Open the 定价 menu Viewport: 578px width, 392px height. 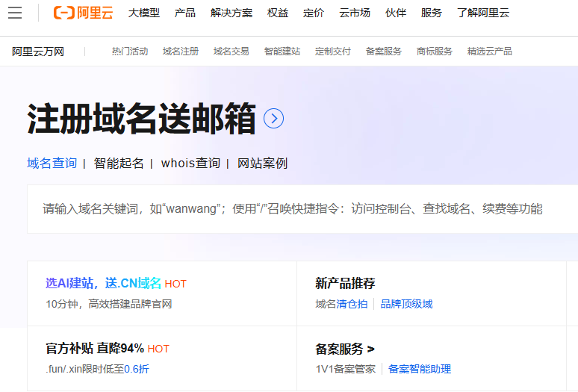click(314, 13)
